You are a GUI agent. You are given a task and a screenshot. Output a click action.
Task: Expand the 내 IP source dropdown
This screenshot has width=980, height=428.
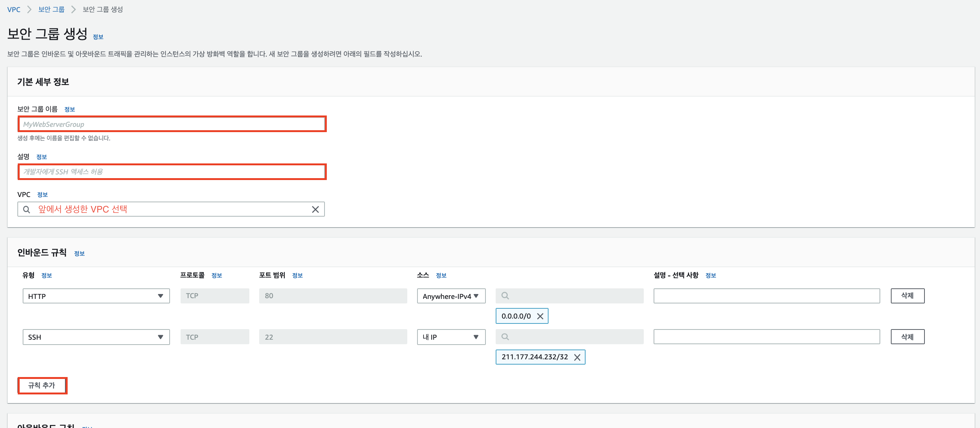[x=451, y=337]
